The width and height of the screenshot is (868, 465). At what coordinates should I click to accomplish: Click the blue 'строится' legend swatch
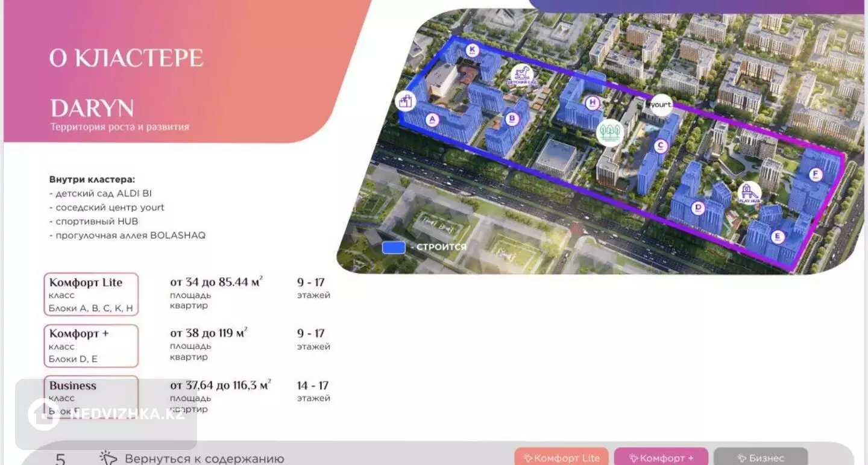coord(394,247)
